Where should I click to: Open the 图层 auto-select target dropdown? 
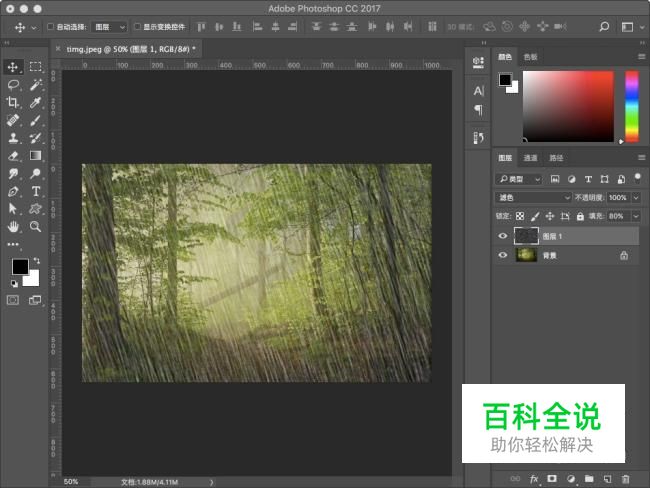[x=108, y=27]
